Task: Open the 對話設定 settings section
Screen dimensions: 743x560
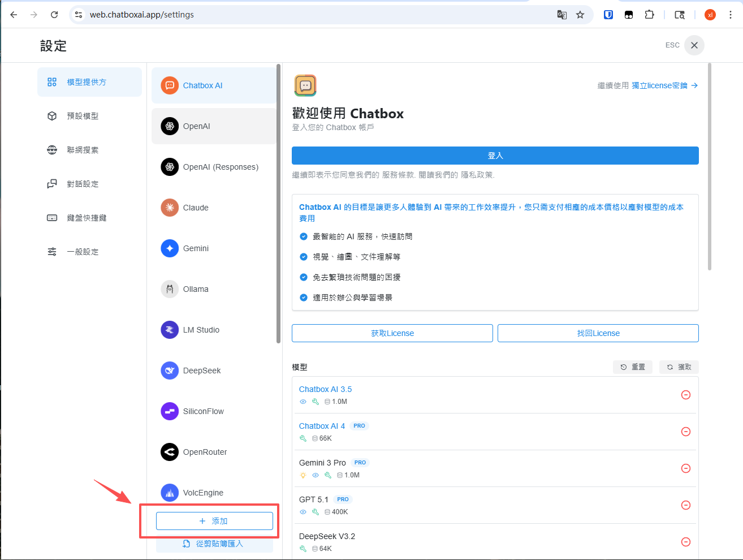Action: (x=89, y=184)
